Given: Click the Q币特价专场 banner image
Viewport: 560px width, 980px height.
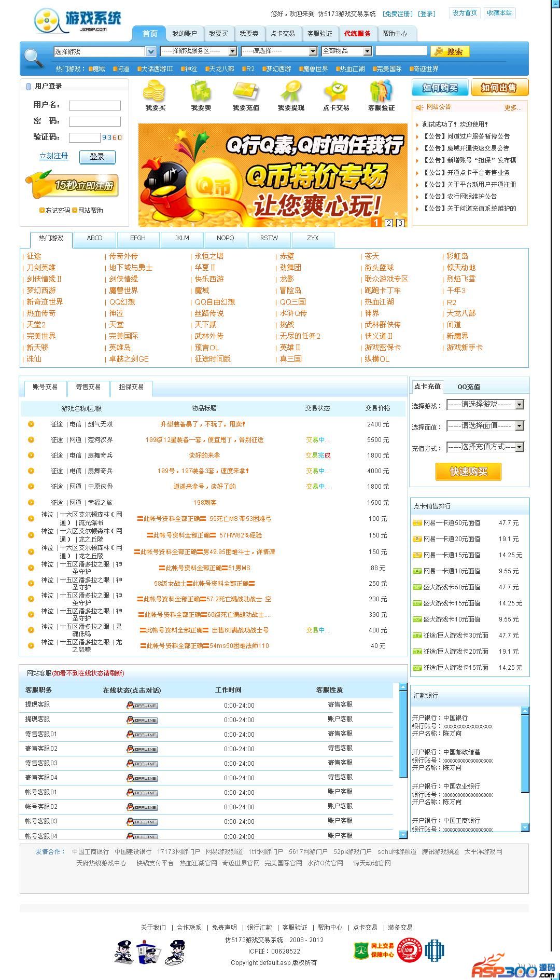Looking at the screenshot, I should click(273, 175).
